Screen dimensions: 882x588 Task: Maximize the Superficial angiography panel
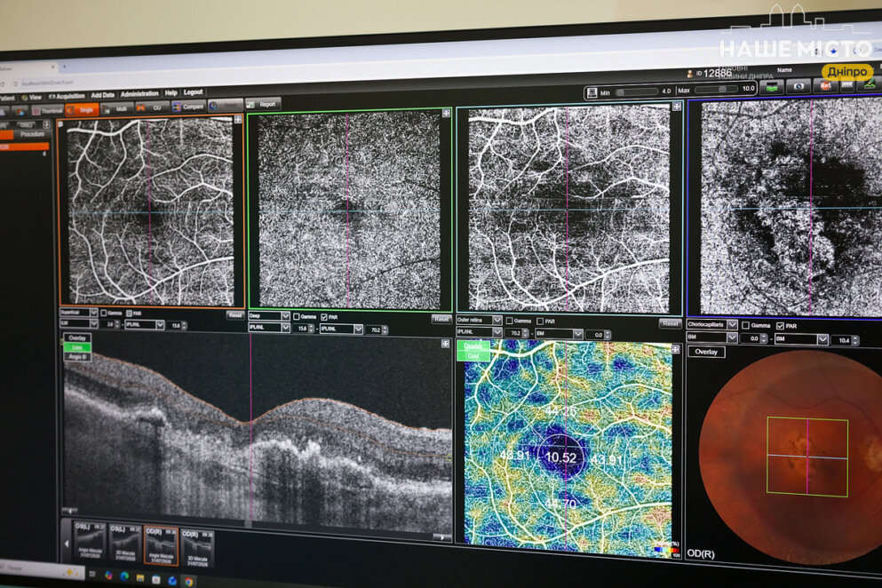click(x=238, y=119)
